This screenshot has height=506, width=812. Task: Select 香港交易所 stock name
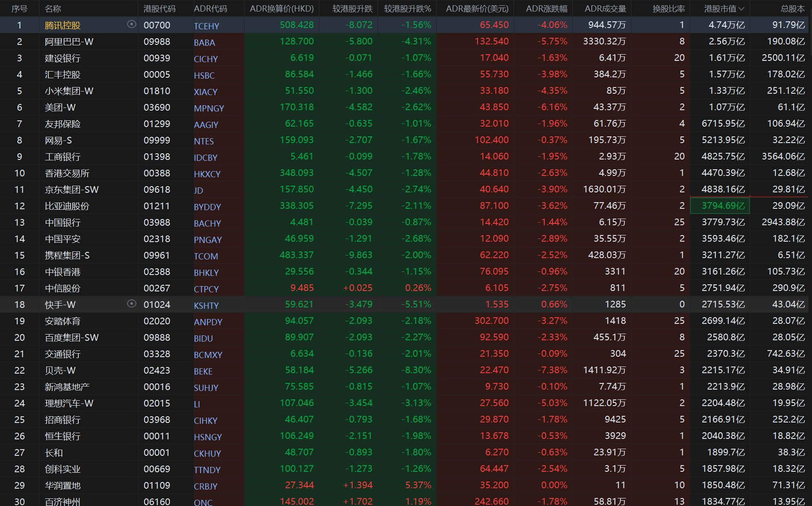coord(67,173)
